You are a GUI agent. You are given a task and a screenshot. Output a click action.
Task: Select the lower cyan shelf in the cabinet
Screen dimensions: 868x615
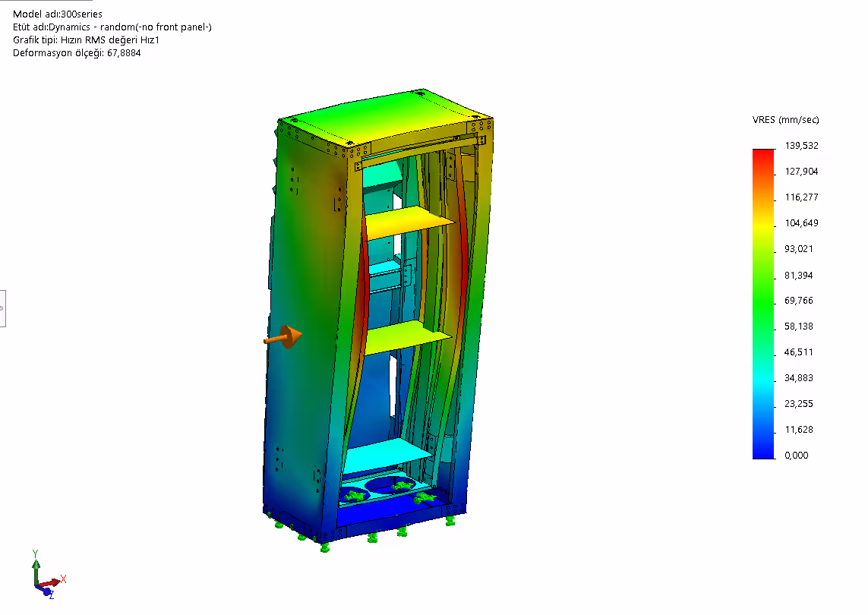pyautogui.click(x=387, y=456)
